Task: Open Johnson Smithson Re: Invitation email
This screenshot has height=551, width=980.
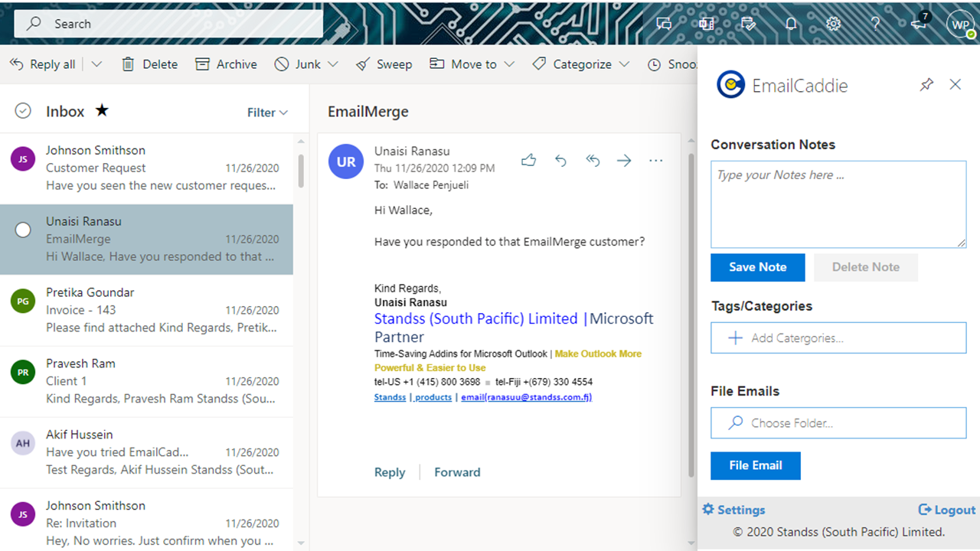Action: [146, 520]
